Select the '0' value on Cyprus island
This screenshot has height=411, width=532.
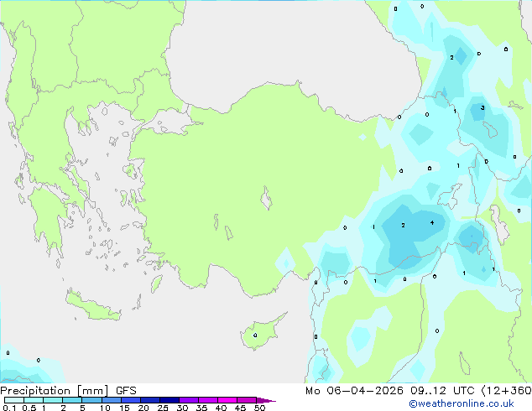(255, 336)
